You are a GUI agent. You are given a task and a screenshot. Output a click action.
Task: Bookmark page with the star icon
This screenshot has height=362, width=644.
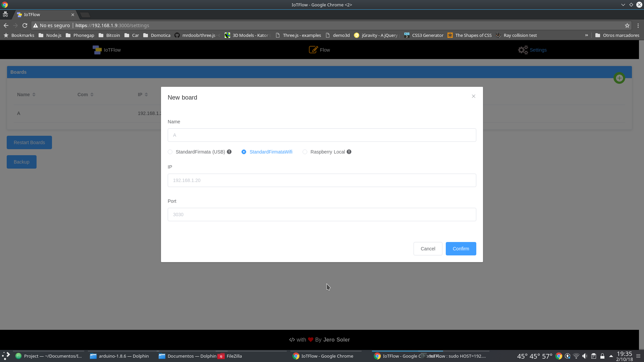(x=627, y=25)
